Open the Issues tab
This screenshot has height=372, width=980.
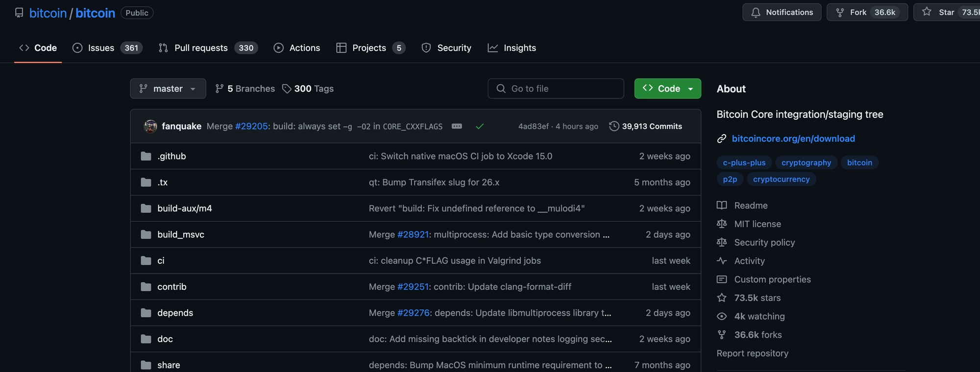click(x=107, y=48)
